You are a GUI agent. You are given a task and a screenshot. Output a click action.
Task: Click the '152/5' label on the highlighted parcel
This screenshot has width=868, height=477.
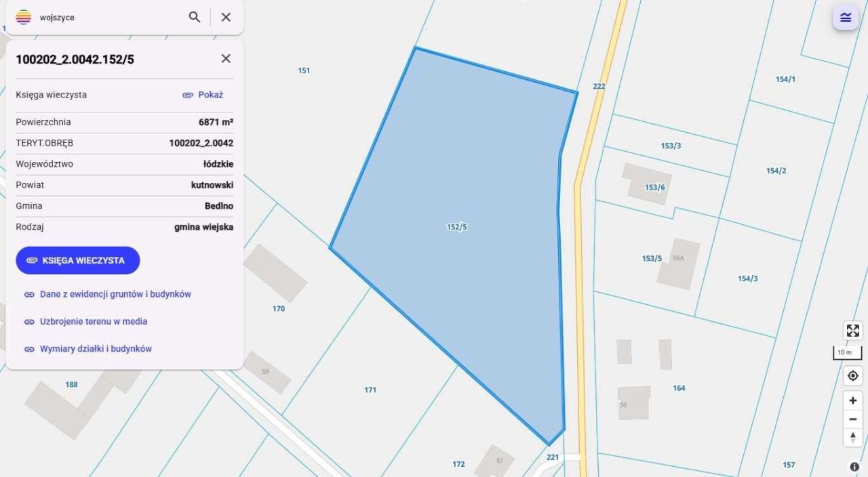pyautogui.click(x=457, y=227)
